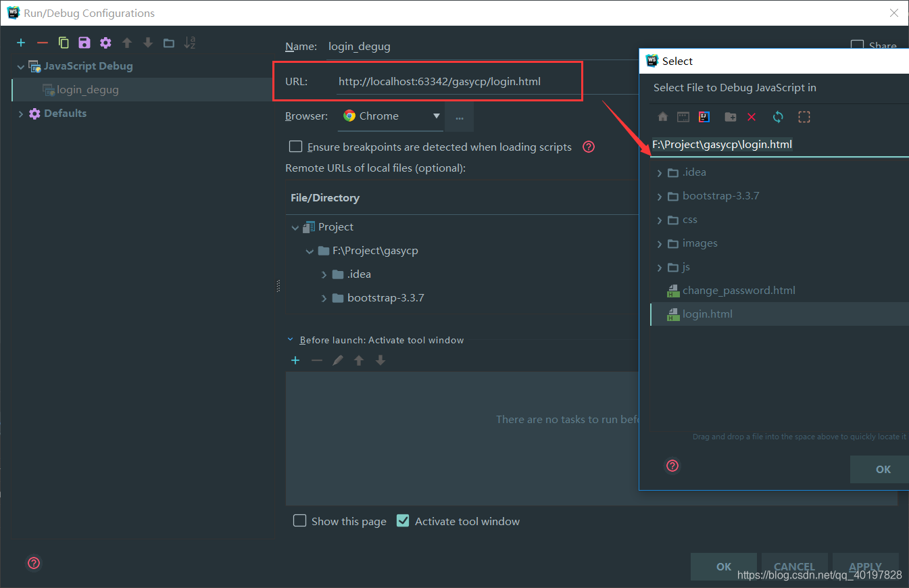Open the Browser dropdown showing Chrome
The height and width of the screenshot is (588, 909).
point(436,116)
